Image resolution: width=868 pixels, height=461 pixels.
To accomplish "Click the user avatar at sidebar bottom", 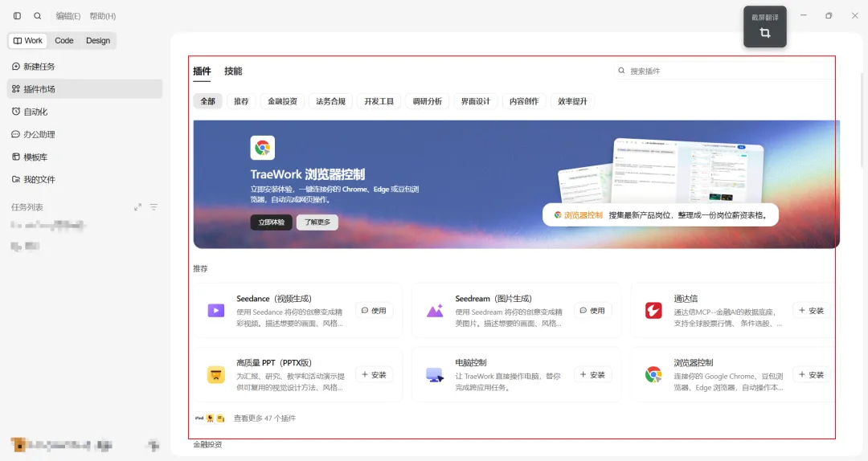I will [x=18, y=444].
